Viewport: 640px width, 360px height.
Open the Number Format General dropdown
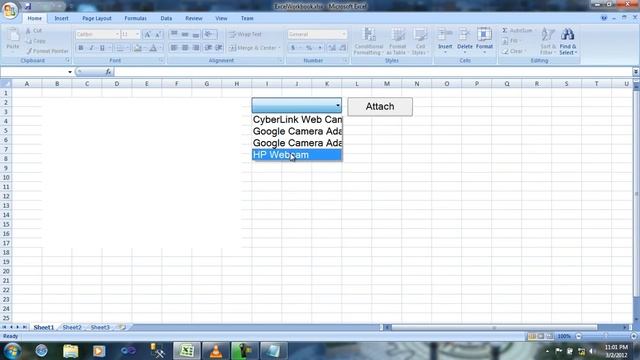pos(317,34)
